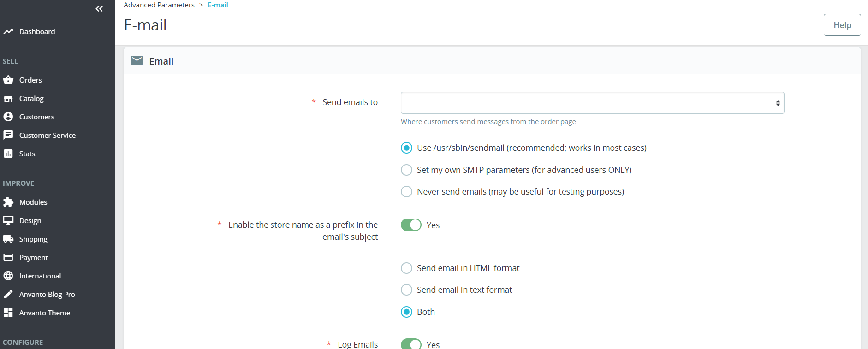Collapse the sidebar with the double-chevron icon
868x349 pixels.
99,9
